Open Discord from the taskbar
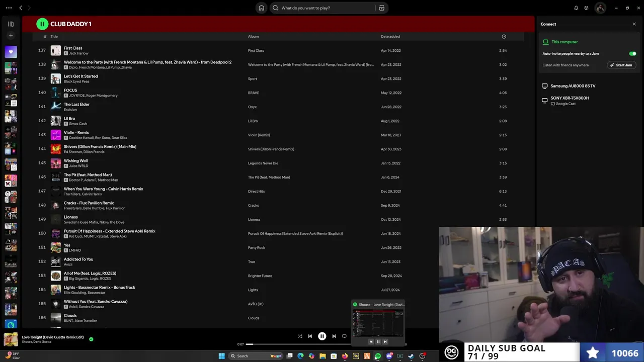Screen dimensions: 644x362 (389, 356)
